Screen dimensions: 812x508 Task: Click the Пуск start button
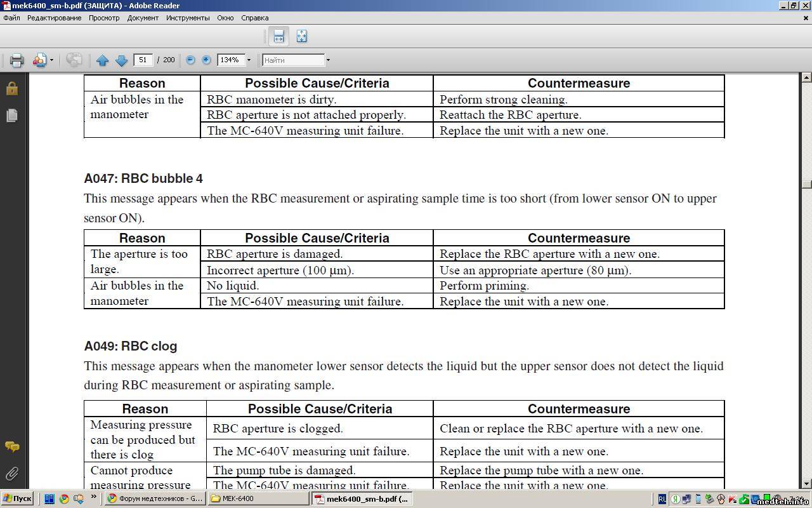[17, 498]
